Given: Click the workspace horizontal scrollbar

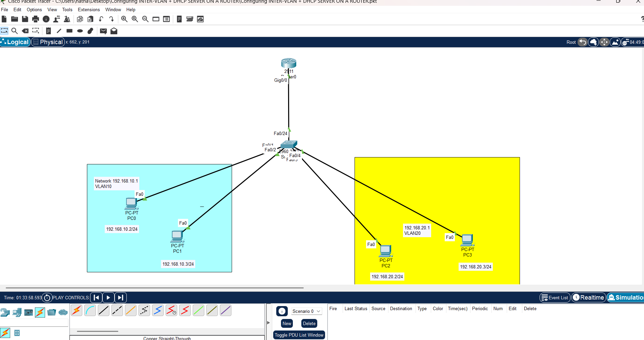Looking at the screenshot, I should pos(153,288).
